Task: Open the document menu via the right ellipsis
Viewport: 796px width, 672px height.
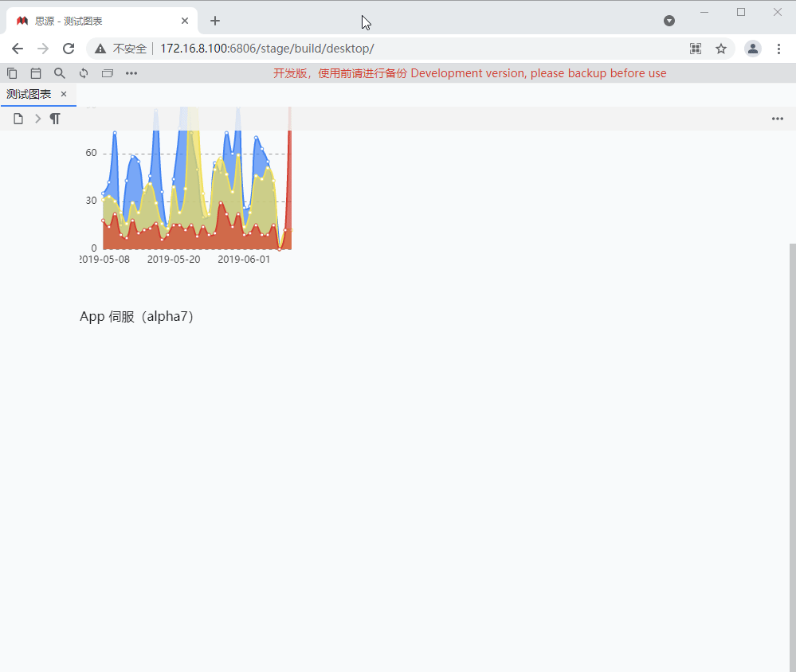Action: click(778, 119)
